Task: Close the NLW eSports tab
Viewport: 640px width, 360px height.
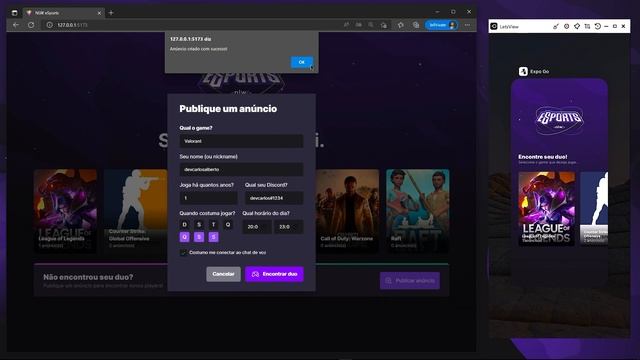Action: point(99,13)
